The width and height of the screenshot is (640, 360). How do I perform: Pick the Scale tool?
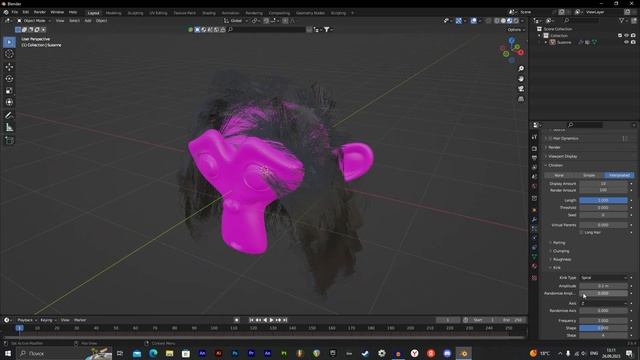click(9, 91)
